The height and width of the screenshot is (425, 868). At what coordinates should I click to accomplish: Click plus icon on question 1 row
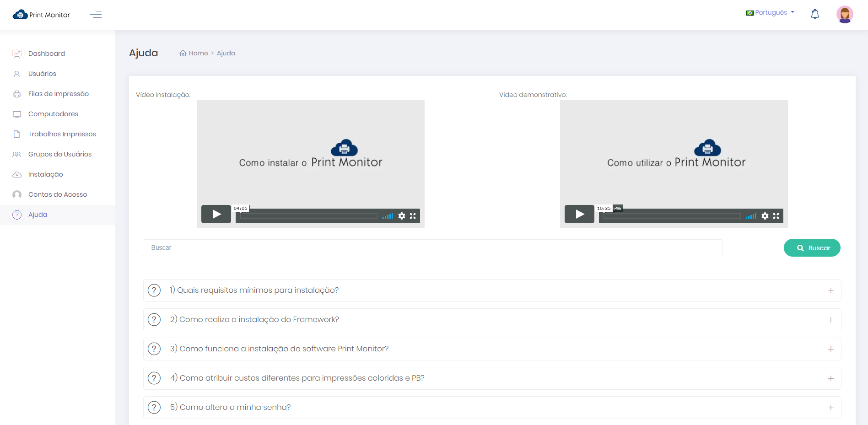coord(831,291)
